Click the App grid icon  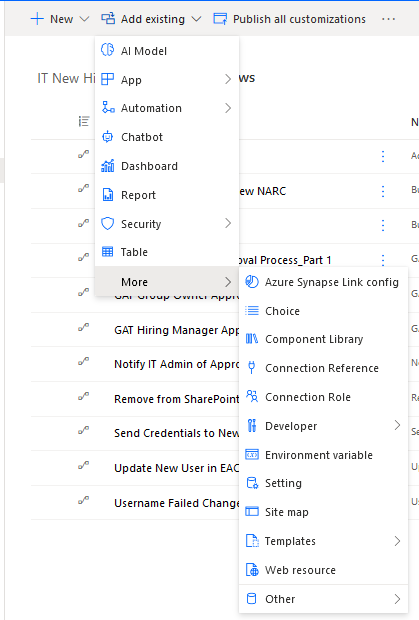coord(108,79)
